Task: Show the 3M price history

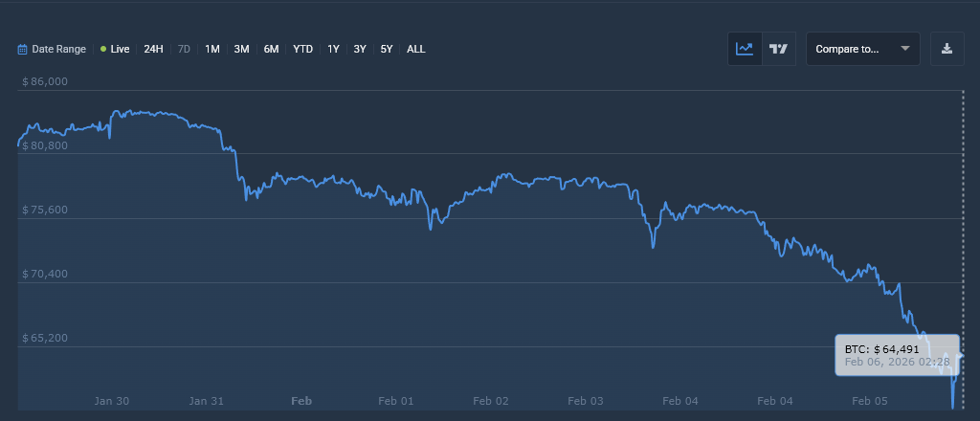Action: point(241,49)
